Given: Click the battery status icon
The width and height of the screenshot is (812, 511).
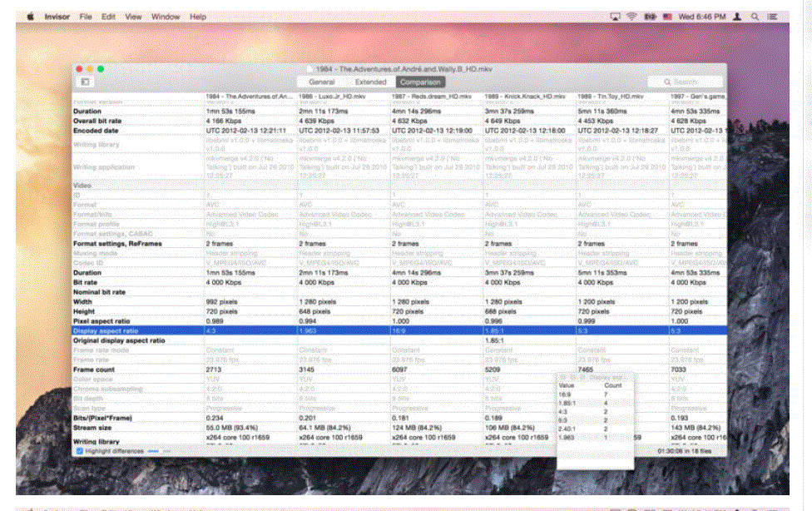Looking at the screenshot, I should [650, 17].
